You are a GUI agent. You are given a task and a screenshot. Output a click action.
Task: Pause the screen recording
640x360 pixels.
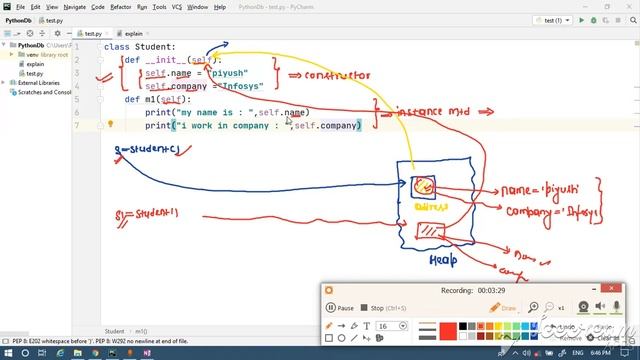pos(340,308)
